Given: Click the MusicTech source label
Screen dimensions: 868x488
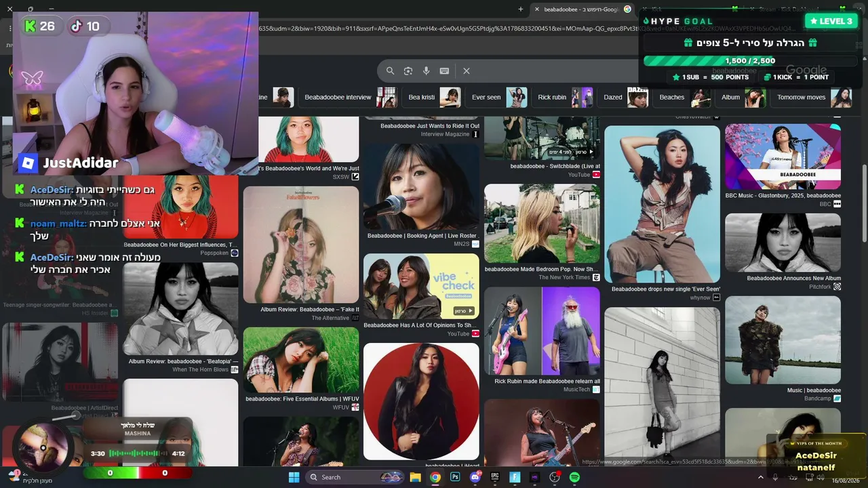Looking at the screenshot, I should click(x=581, y=390).
